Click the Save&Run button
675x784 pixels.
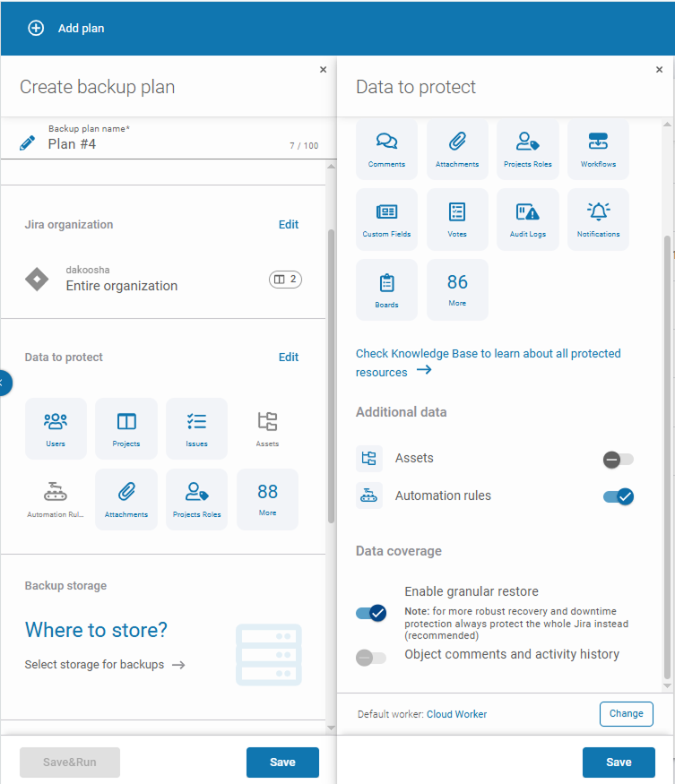70,762
